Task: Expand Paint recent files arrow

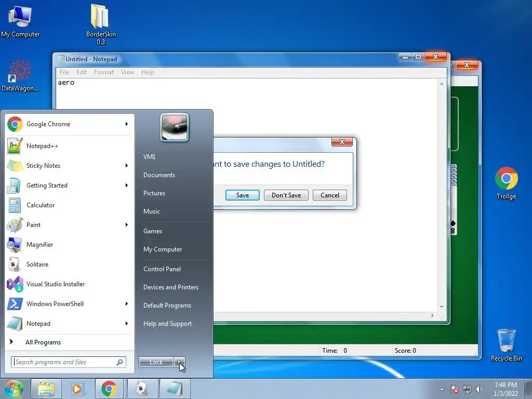Action: pyautogui.click(x=127, y=224)
